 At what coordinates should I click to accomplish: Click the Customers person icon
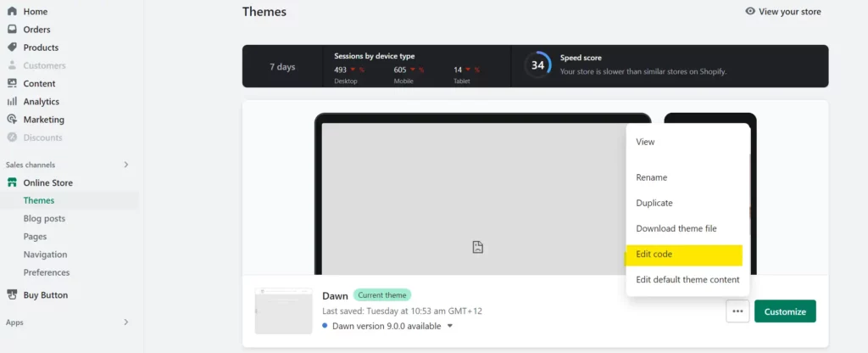[12, 65]
